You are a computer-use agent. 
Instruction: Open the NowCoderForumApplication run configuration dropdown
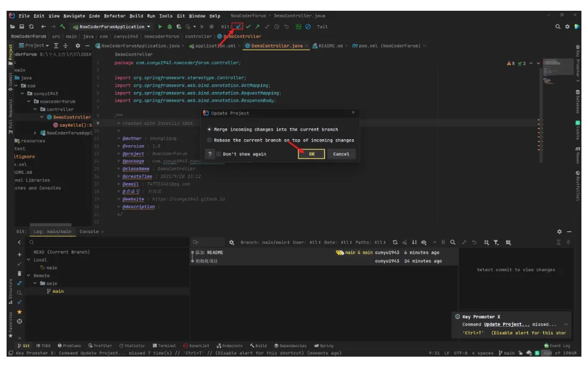coord(112,27)
